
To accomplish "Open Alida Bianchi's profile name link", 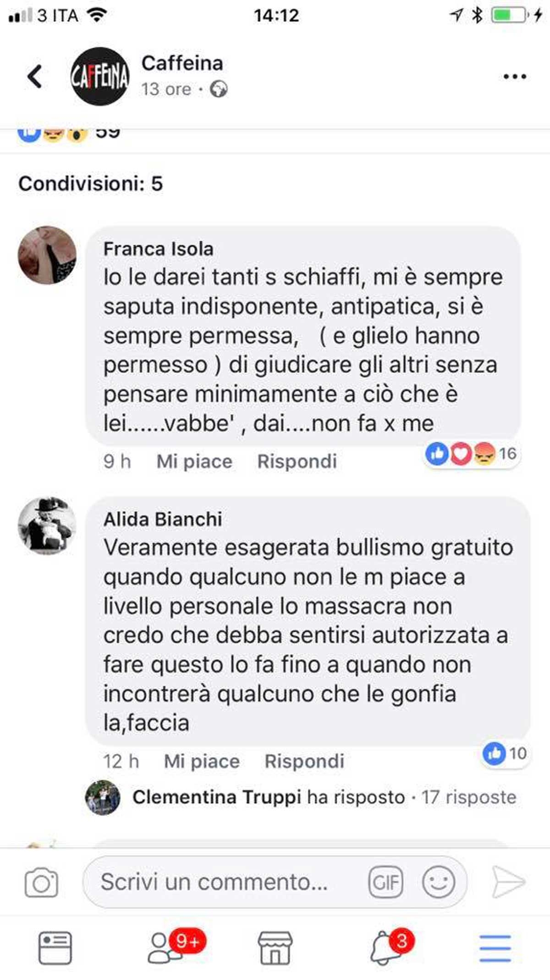I will pos(163,520).
